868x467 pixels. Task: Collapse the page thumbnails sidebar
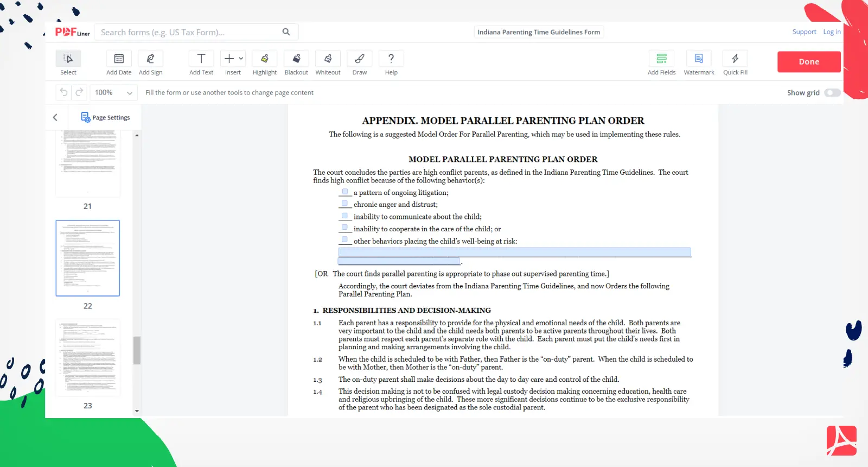tap(55, 117)
